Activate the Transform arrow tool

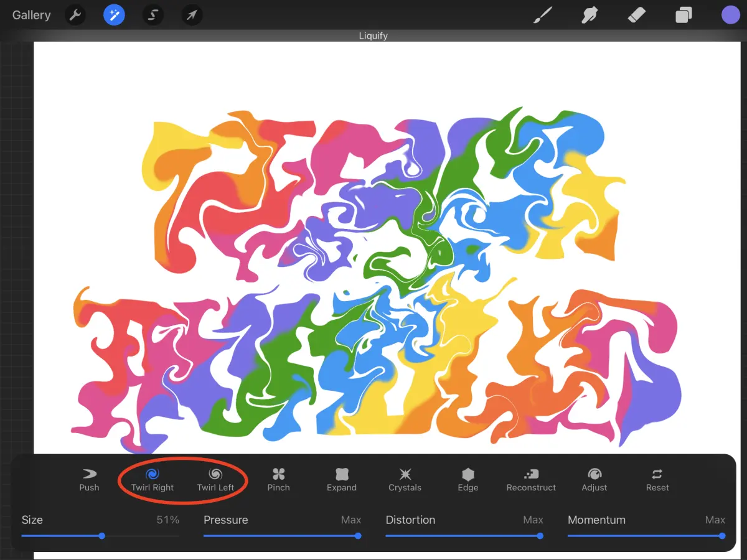pyautogui.click(x=192, y=15)
